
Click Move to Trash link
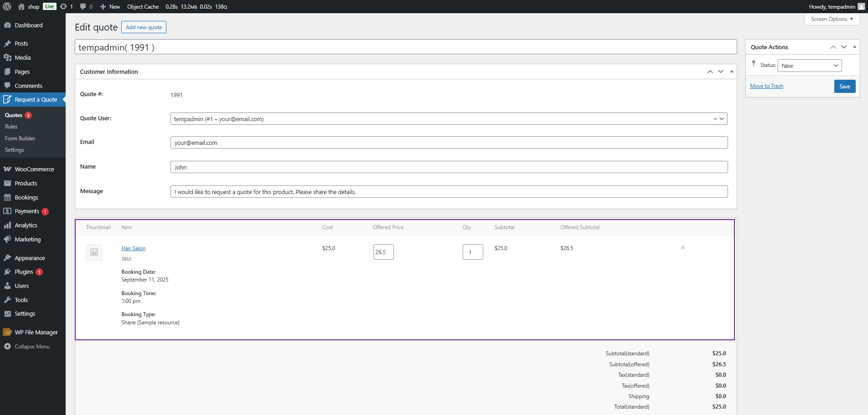coord(766,86)
